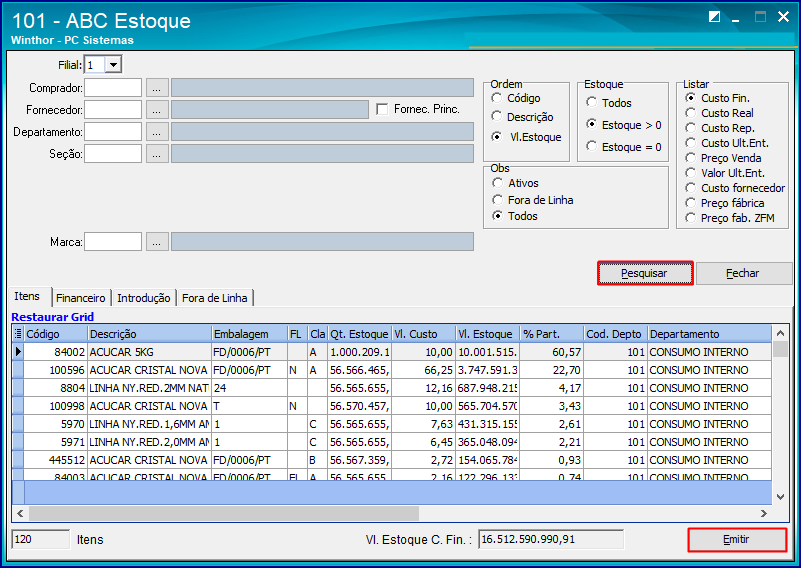The height and width of the screenshot is (568, 801).
Task: Open Departamento lookup ellipsis button
Action: coord(157,132)
